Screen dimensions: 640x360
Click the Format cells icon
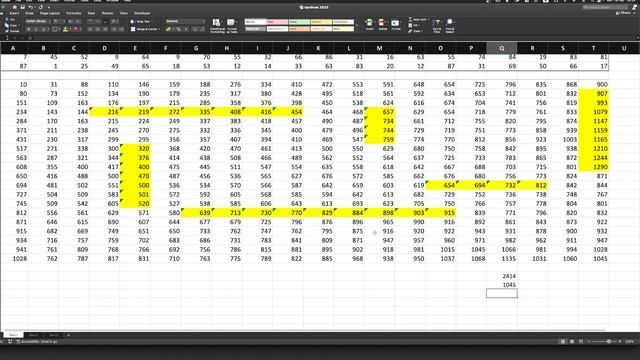click(396, 24)
